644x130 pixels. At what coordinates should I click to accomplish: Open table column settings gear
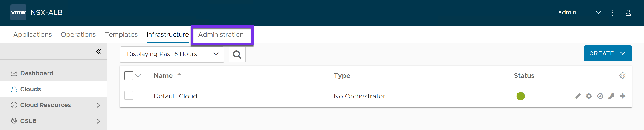point(622,75)
